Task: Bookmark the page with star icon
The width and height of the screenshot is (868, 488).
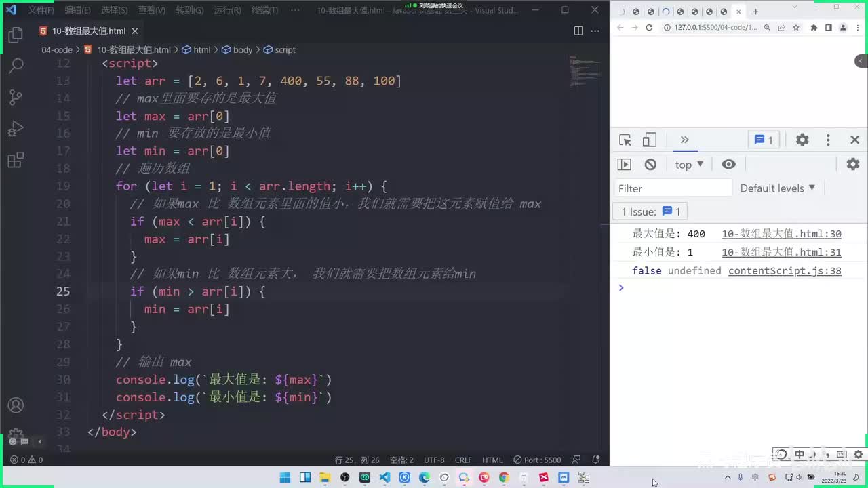Action: coord(796,28)
